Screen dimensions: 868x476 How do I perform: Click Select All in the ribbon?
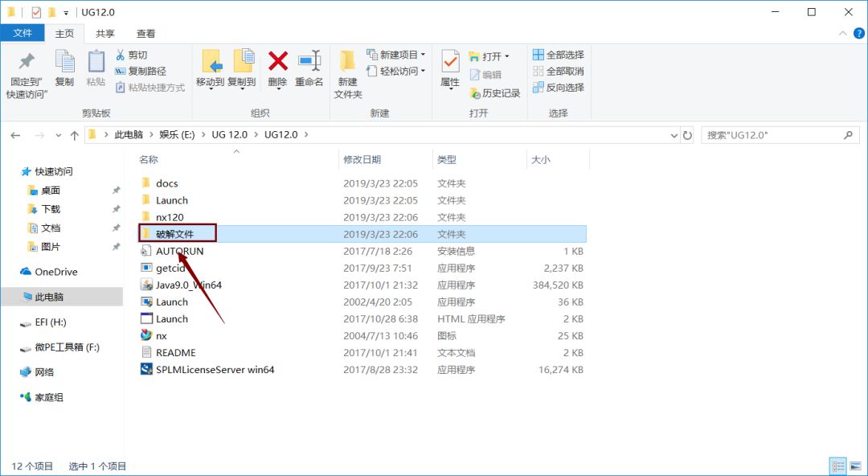point(559,55)
